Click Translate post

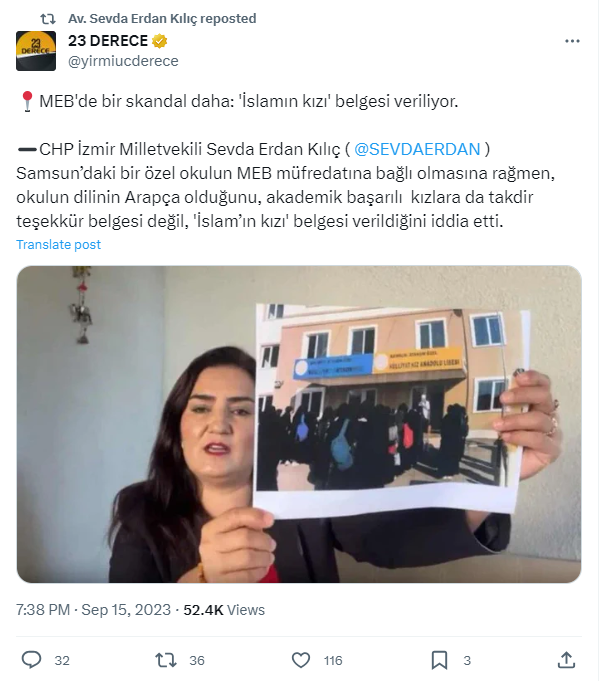pyautogui.click(x=59, y=245)
